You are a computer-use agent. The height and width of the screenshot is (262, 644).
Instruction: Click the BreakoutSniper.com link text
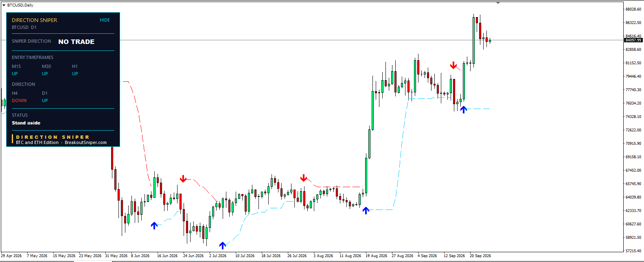coord(85,142)
